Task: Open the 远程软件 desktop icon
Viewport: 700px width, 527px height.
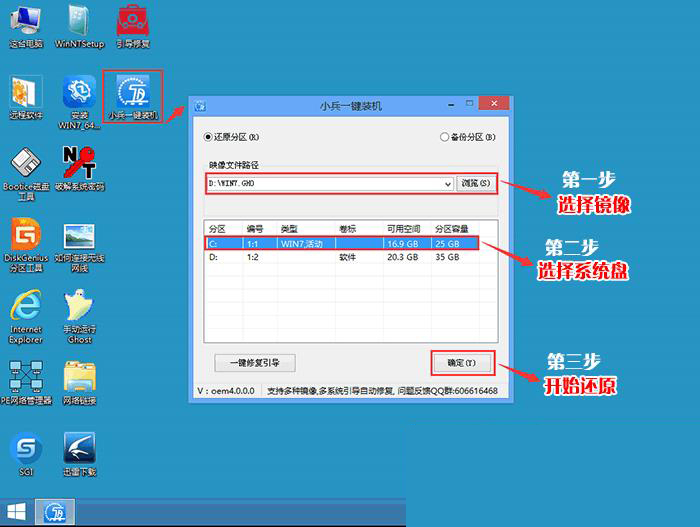Action: coord(26,97)
